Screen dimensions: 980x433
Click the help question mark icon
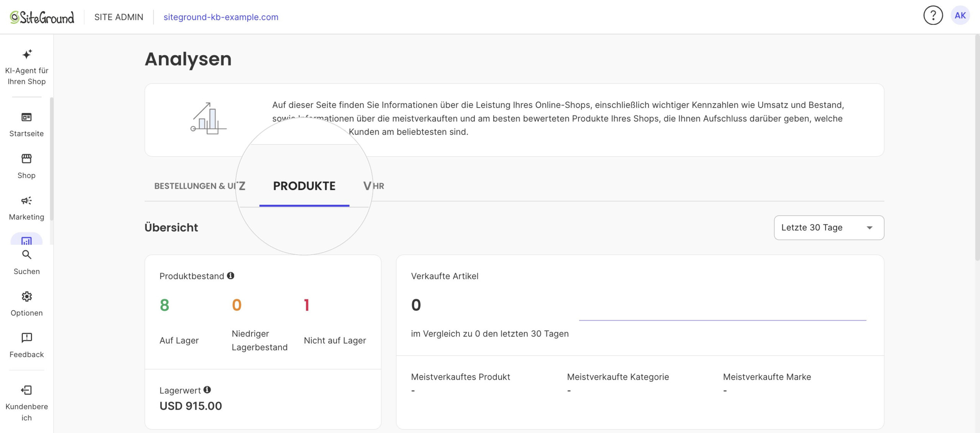coord(933,16)
